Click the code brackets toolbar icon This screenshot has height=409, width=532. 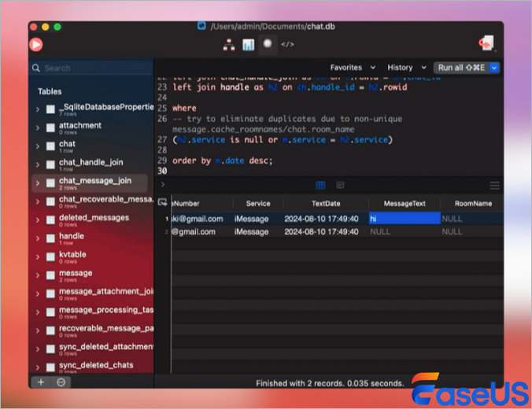coord(288,45)
